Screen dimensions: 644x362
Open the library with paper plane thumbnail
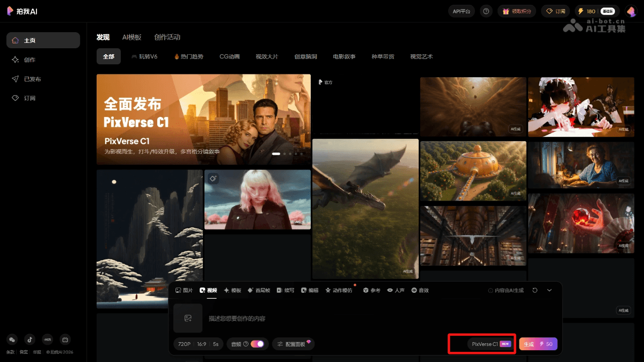click(x=473, y=236)
